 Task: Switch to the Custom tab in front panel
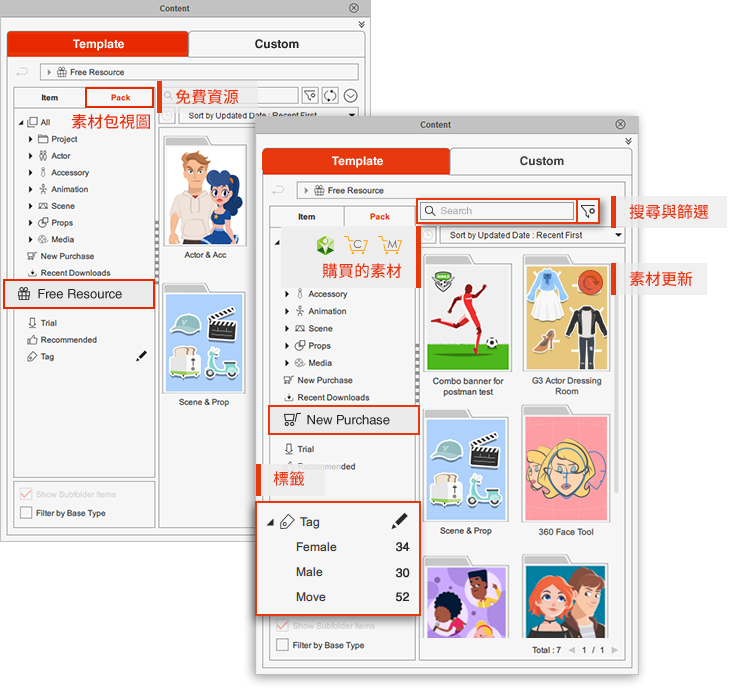(541, 161)
